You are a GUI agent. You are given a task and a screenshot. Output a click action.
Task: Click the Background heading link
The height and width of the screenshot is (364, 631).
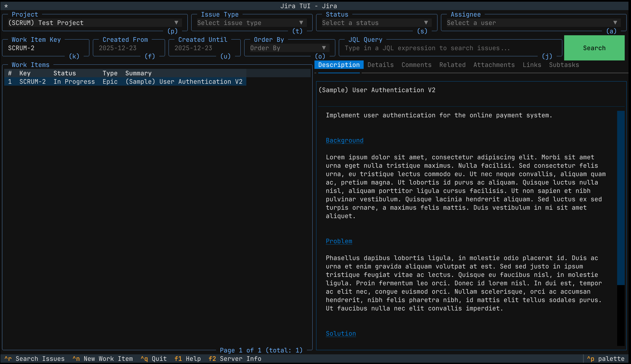tap(345, 140)
